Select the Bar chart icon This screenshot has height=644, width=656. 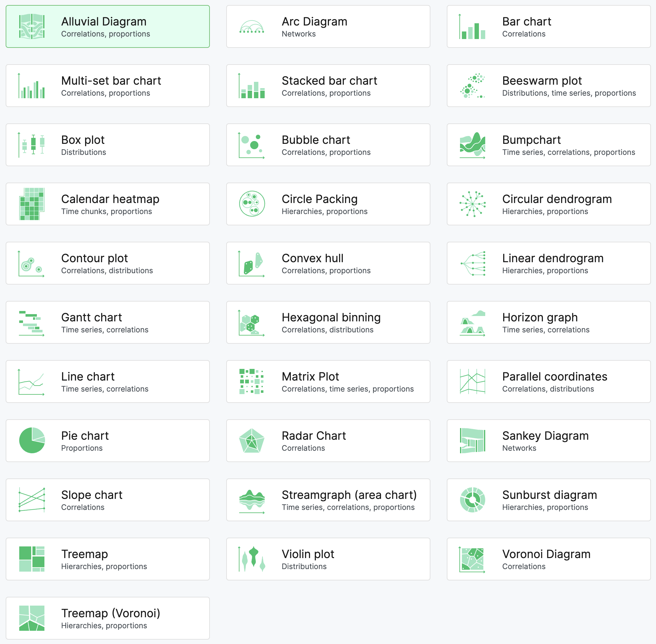[x=473, y=26]
